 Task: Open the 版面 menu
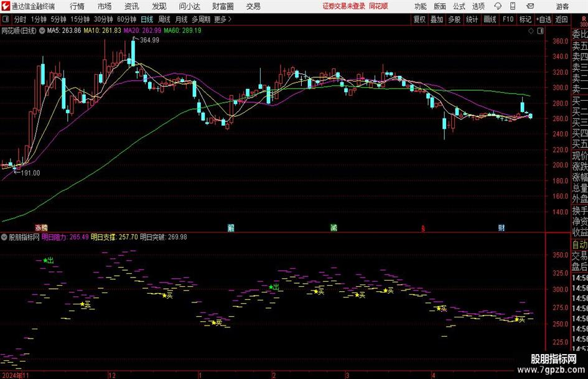click(x=440, y=6)
